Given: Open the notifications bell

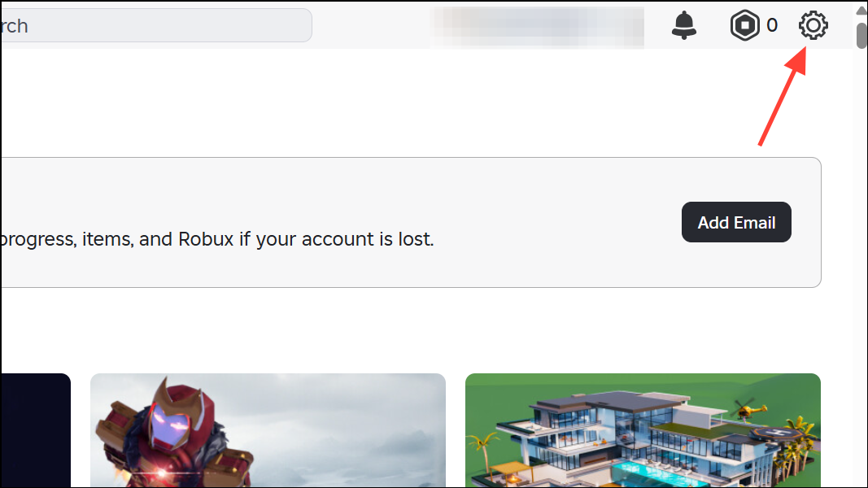Looking at the screenshot, I should 683,25.
